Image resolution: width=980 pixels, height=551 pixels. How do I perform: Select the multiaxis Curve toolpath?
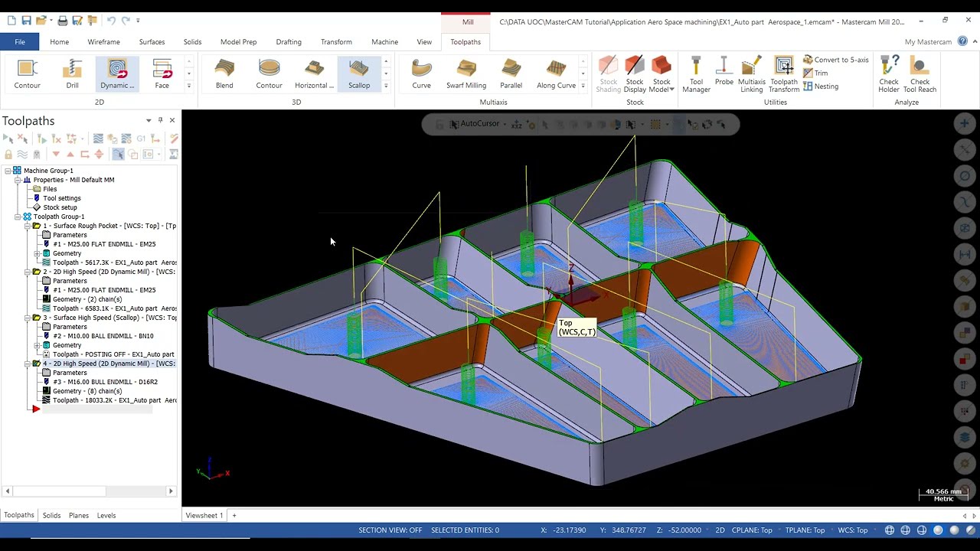pos(421,73)
